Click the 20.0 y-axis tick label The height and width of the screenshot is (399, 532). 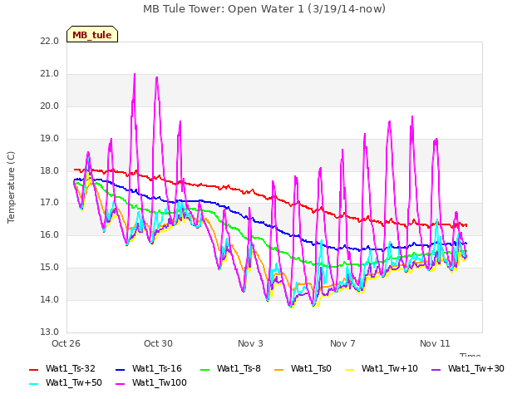50,106
